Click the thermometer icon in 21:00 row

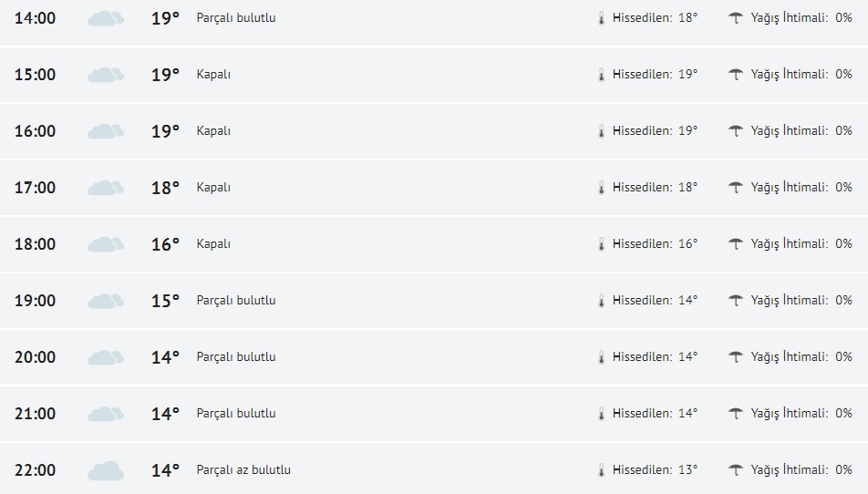(x=601, y=414)
